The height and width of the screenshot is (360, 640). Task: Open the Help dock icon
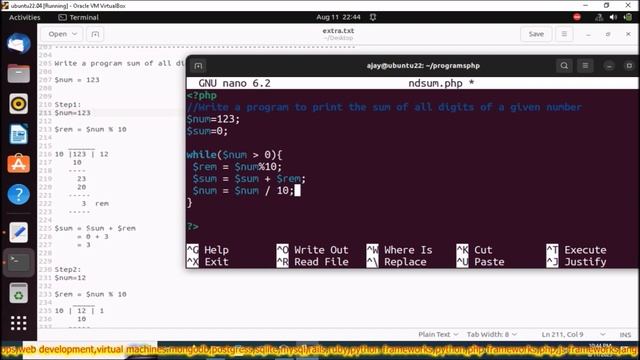pos(18,194)
